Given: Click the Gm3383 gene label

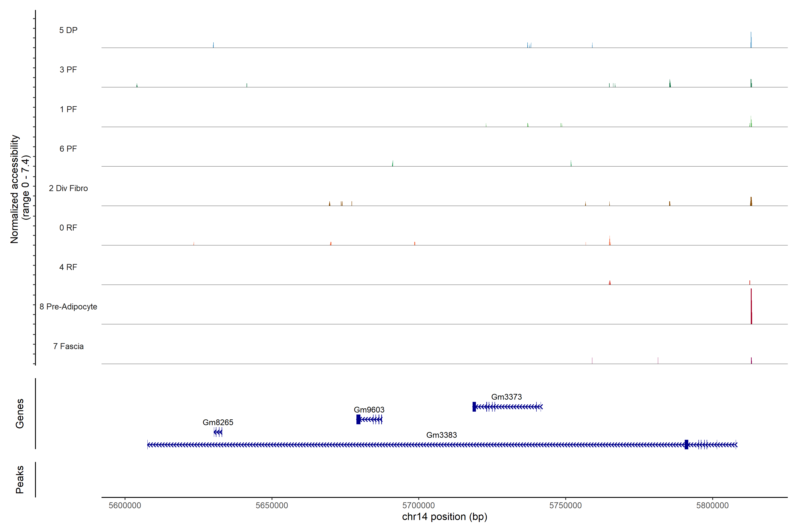Looking at the screenshot, I should (x=441, y=435).
